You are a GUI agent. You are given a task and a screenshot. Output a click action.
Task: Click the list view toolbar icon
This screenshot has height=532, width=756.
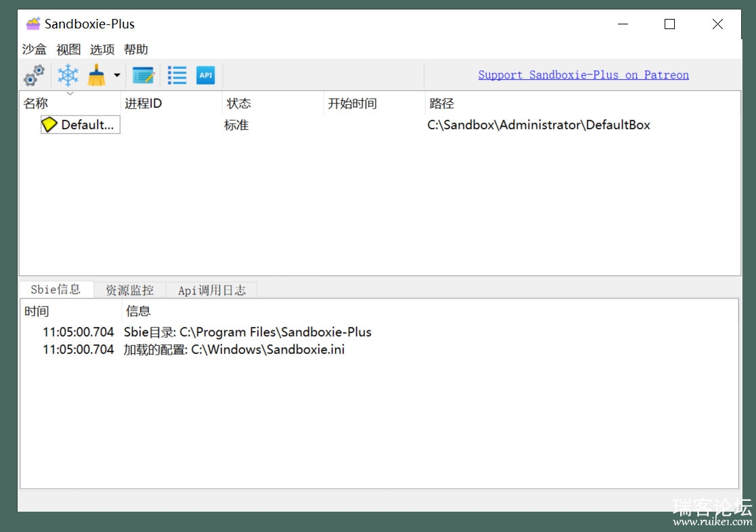(177, 75)
